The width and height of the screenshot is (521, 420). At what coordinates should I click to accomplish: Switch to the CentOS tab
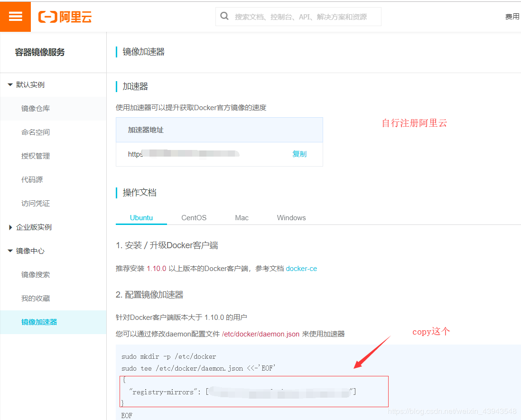pyautogui.click(x=194, y=218)
